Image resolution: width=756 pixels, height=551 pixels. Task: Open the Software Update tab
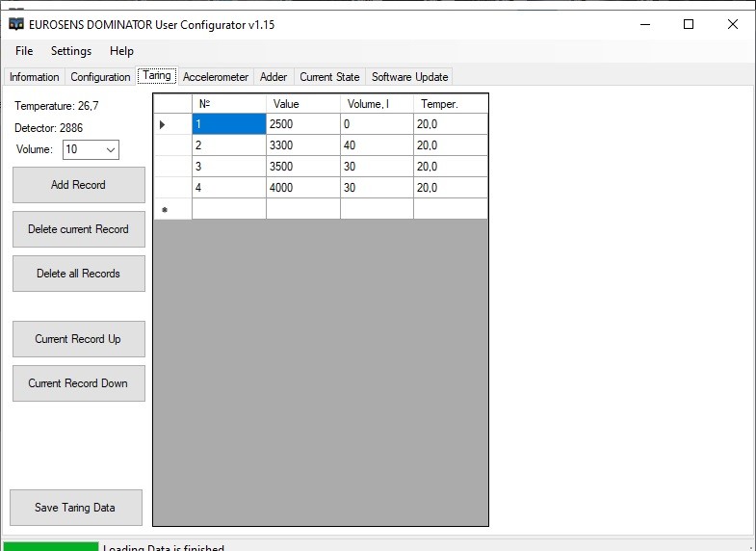pos(410,77)
